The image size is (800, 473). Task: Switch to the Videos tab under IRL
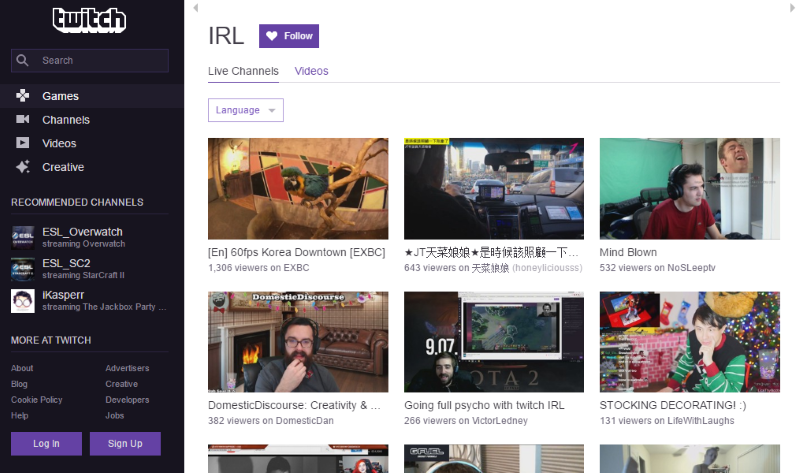point(311,71)
